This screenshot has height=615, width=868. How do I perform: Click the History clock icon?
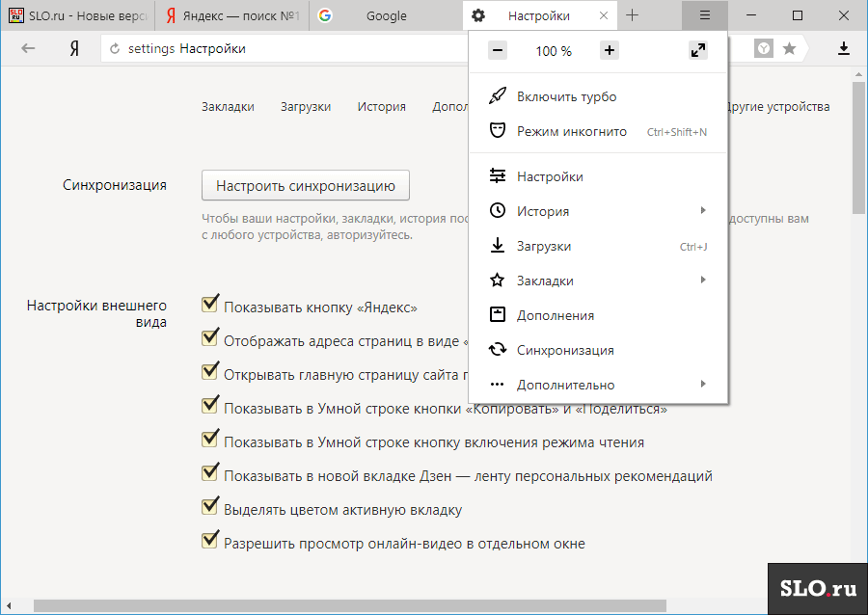point(497,210)
